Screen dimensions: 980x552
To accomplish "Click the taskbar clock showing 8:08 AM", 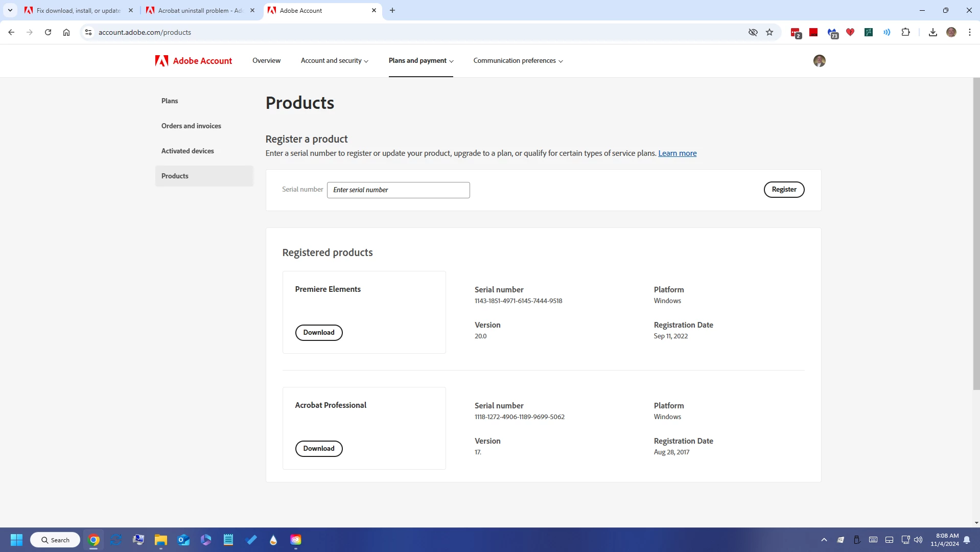I will pos(945,540).
